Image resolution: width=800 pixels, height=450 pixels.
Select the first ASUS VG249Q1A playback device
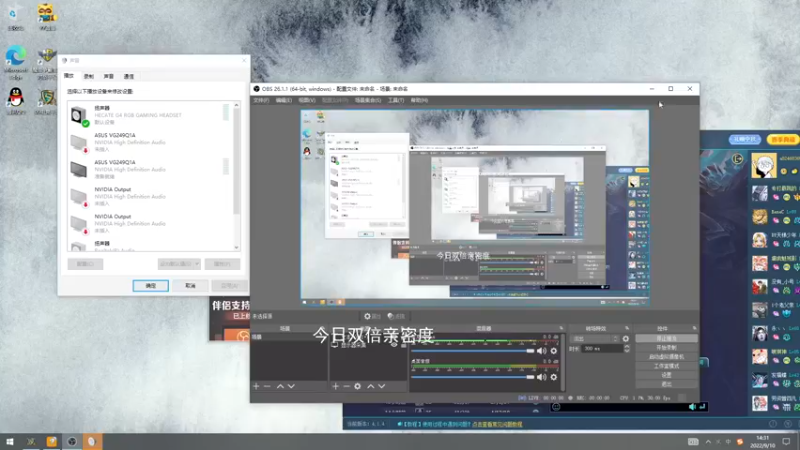point(150,142)
